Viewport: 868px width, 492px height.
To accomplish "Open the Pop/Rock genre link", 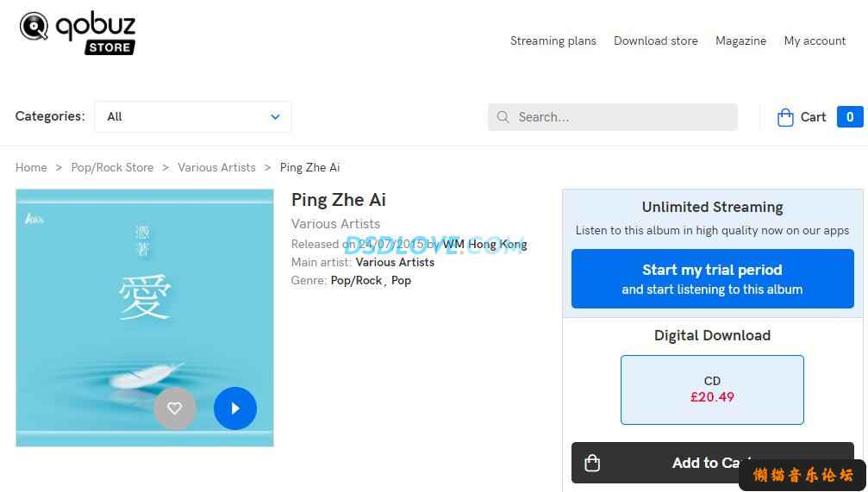I will point(356,281).
